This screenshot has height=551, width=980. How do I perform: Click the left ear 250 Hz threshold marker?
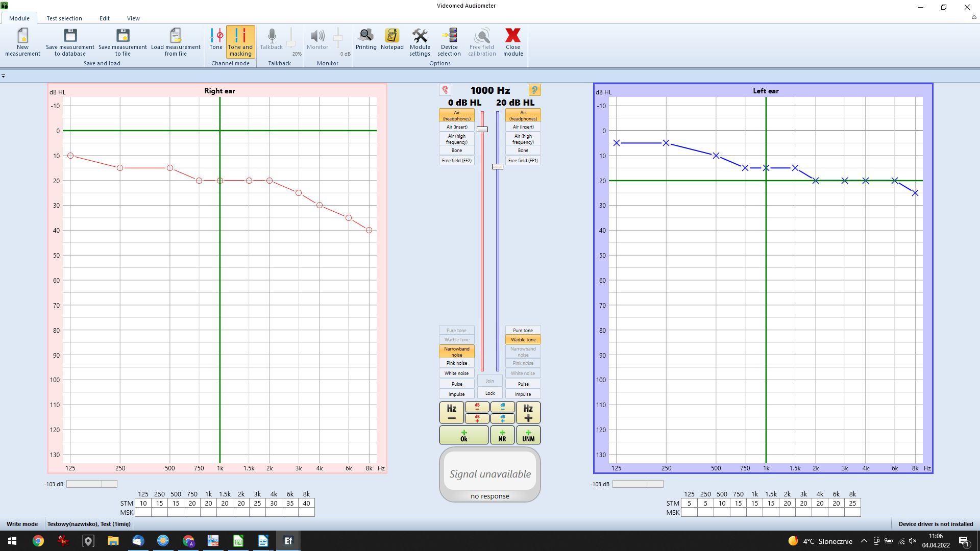(x=666, y=143)
